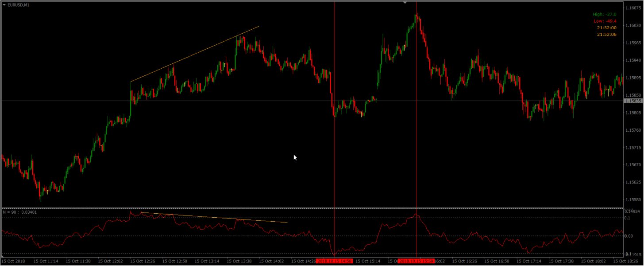Select the red 15:59 vertical line date label
This screenshot has width=644, height=266.
click(x=416, y=262)
